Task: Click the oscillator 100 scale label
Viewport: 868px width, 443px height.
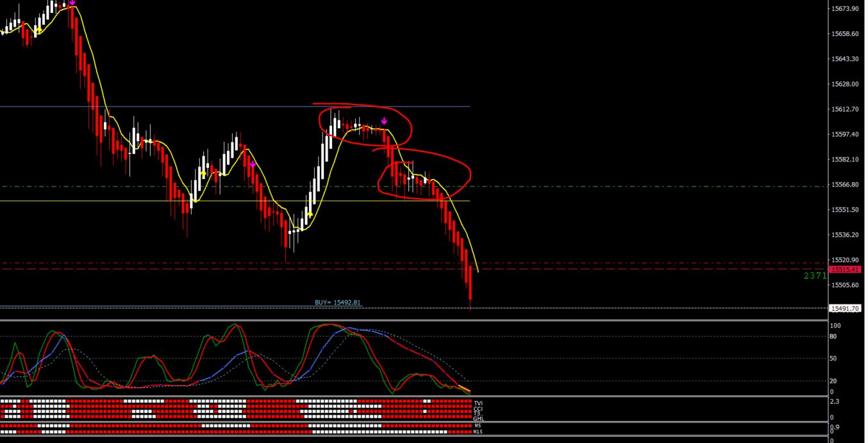Action: tap(835, 326)
